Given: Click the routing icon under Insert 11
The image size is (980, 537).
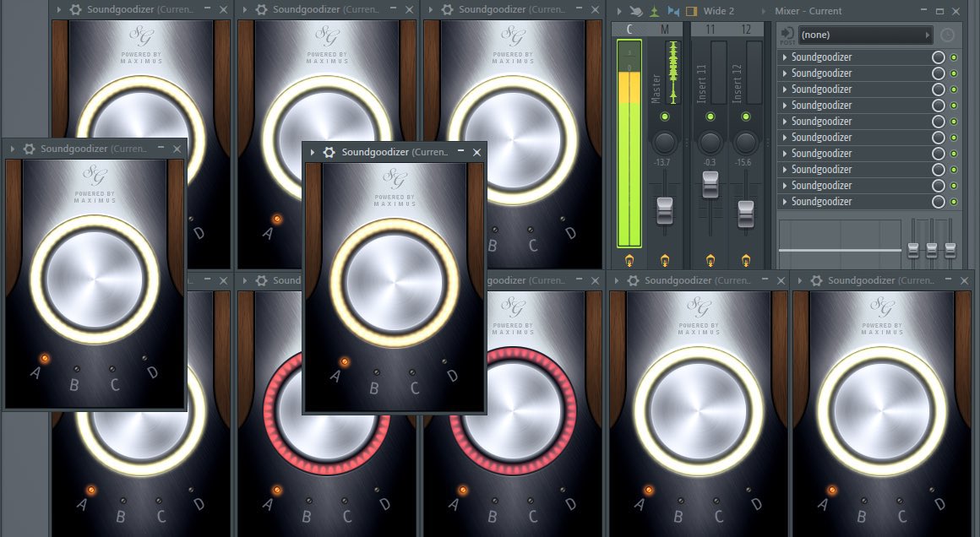Looking at the screenshot, I should tap(710, 260).
